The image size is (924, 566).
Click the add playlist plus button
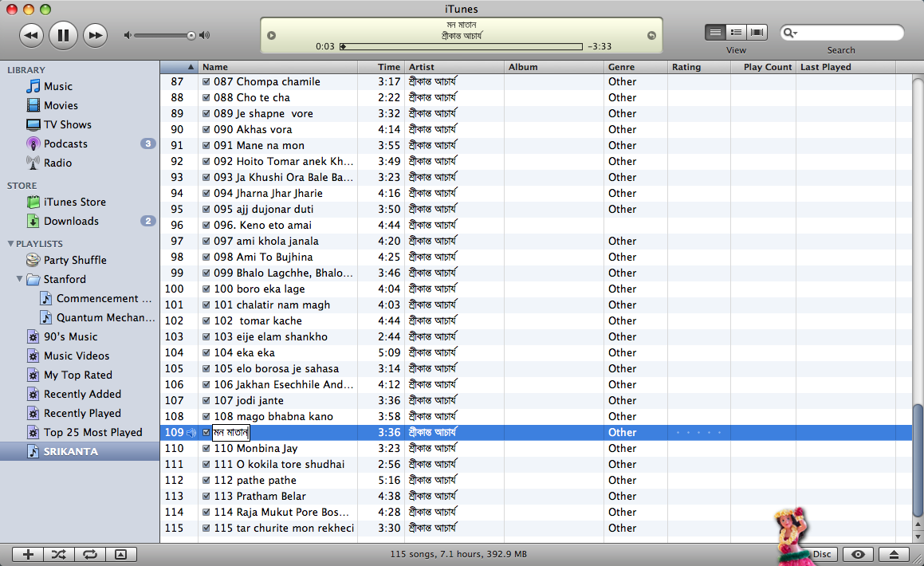pyautogui.click(x=28, y=554)
